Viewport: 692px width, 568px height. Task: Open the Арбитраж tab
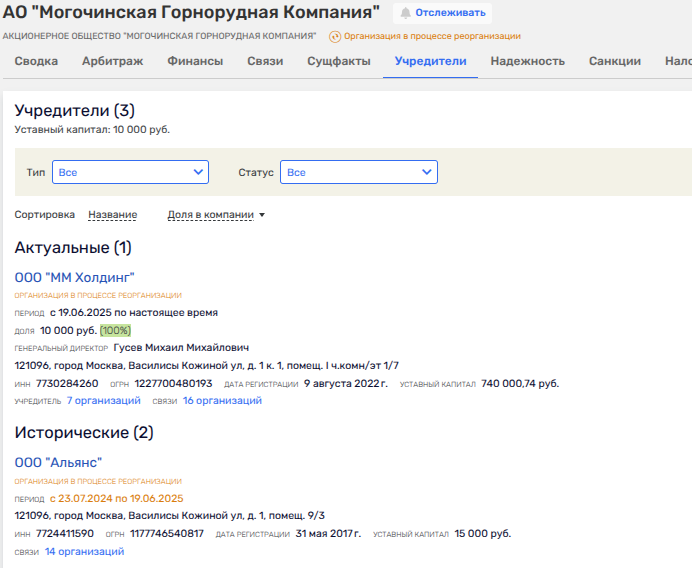(113, 61)
